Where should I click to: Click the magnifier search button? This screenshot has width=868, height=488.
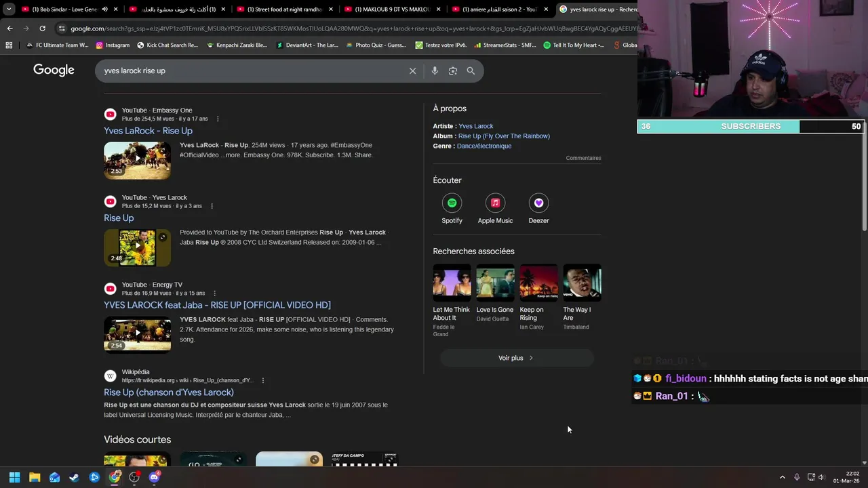pos(471,70)
